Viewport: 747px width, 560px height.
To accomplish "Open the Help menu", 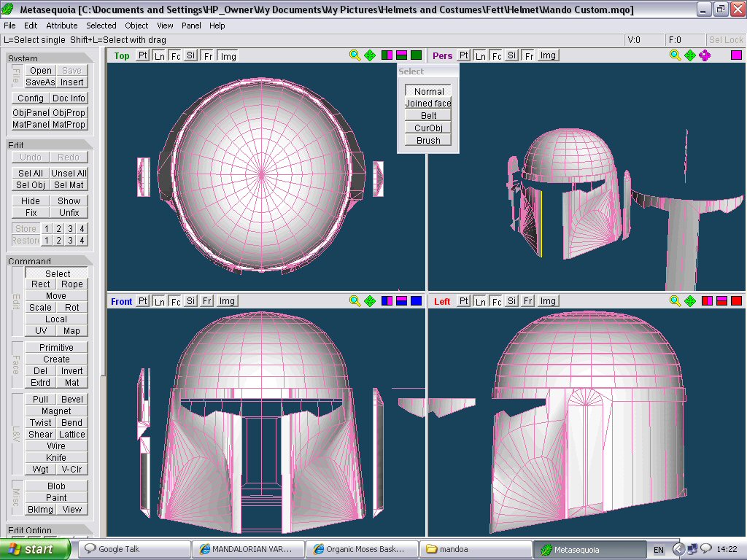I will point(217,26).
